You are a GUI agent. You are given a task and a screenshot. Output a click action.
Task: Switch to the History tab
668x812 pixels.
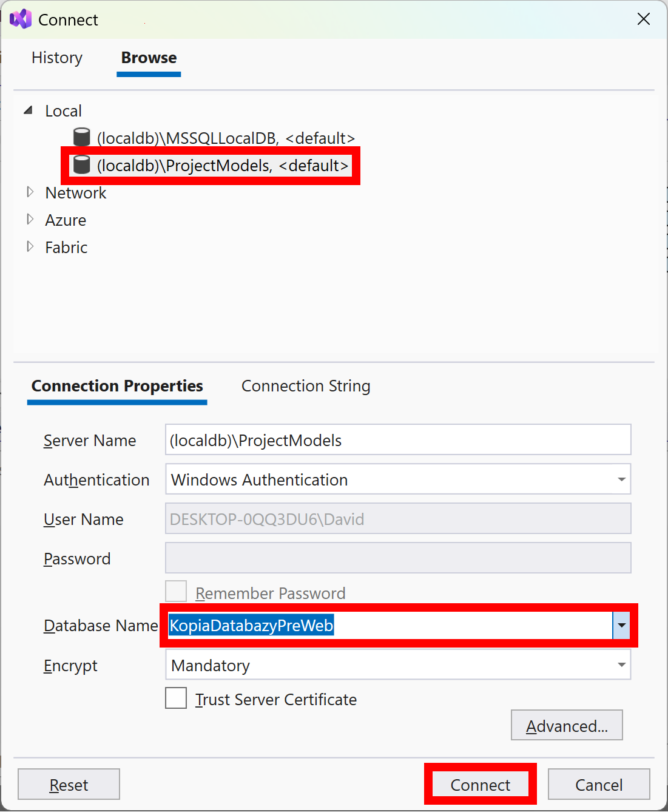57,58
